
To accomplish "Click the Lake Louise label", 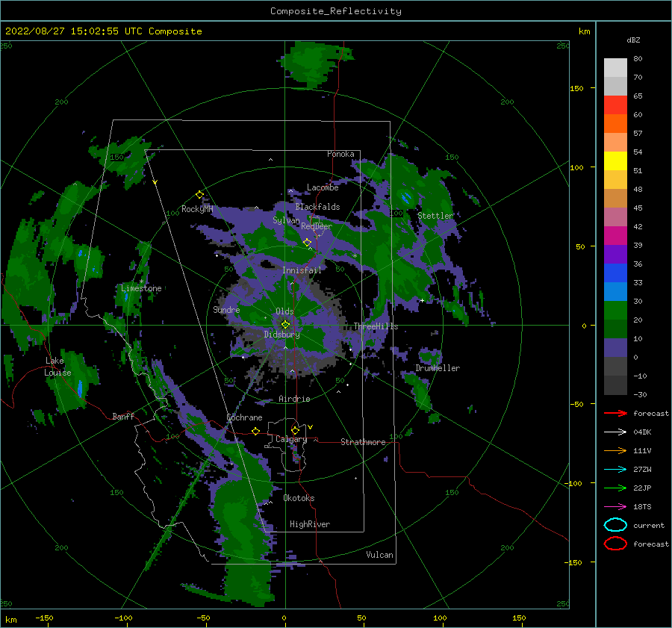I will pyautogui.click(x=57, y=367).
